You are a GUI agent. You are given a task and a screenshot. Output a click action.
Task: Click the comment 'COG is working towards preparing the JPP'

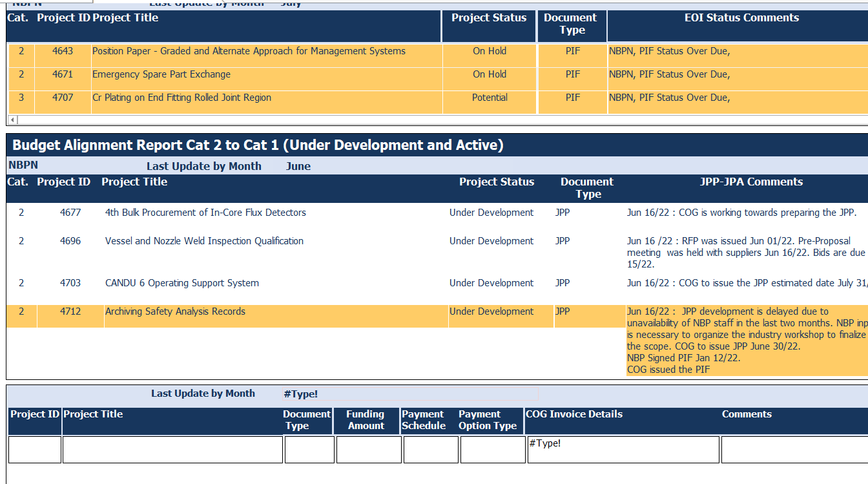(x=741, y=213)
